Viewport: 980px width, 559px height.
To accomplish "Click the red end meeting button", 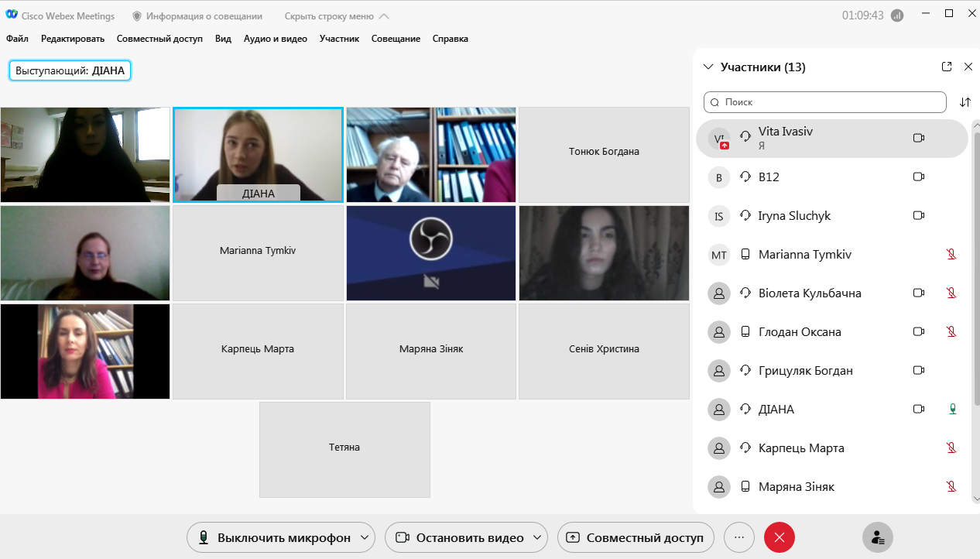I will click(779, 537).
